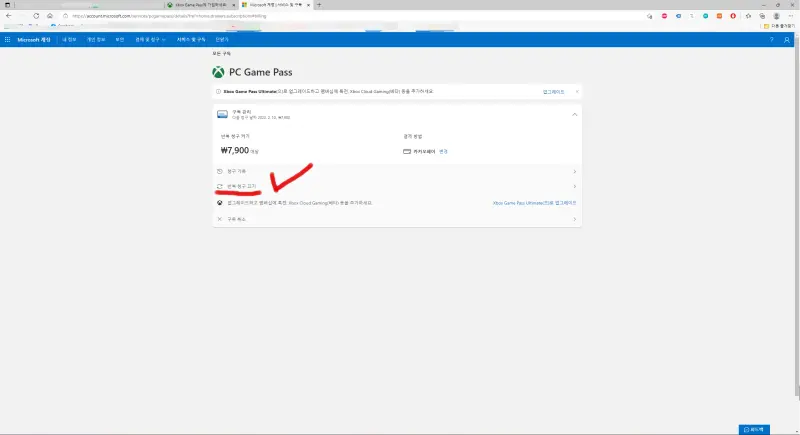This screenshot has height=435, width=800.
Task: Click the site info lock icon in address bar
Action: click(65, 16)
